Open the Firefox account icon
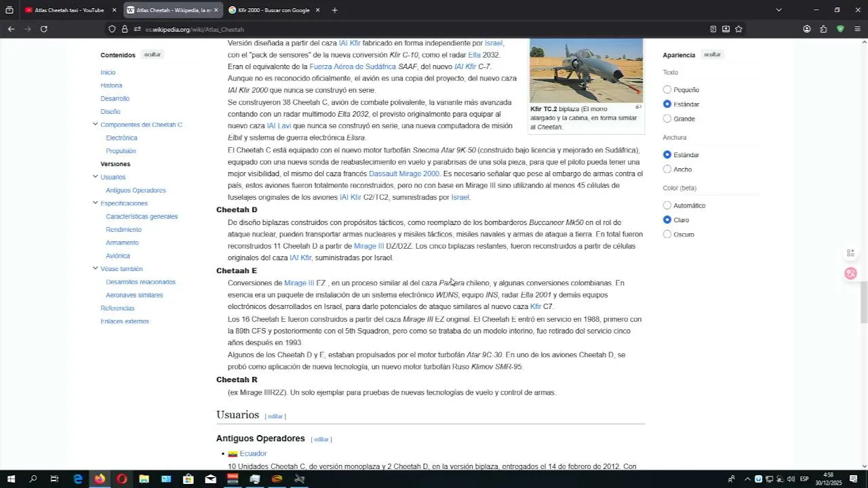The height and width of the screenshot is (488, 868). 807,29
